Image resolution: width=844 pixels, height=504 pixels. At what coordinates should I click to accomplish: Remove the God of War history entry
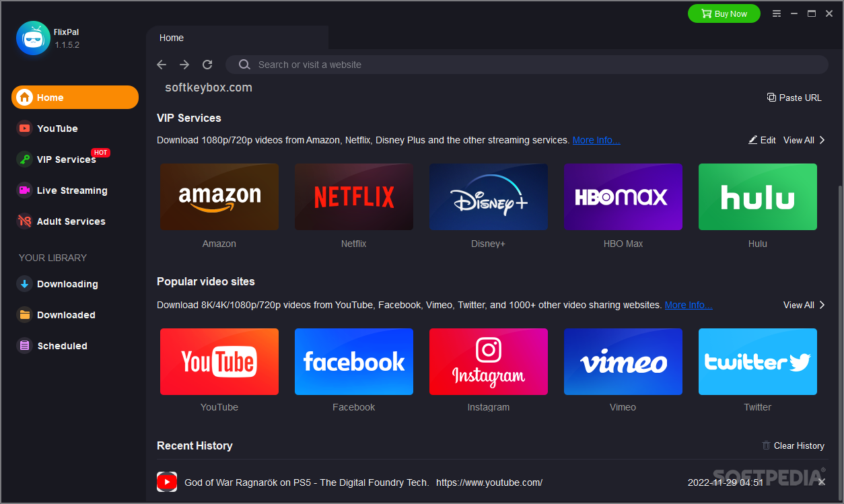[821, 482]
